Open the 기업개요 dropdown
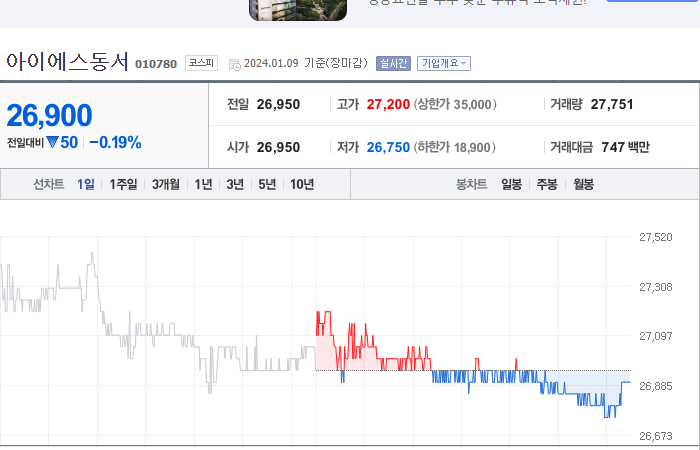This screenshot has width=700, height=450. (x=444, y=63)
